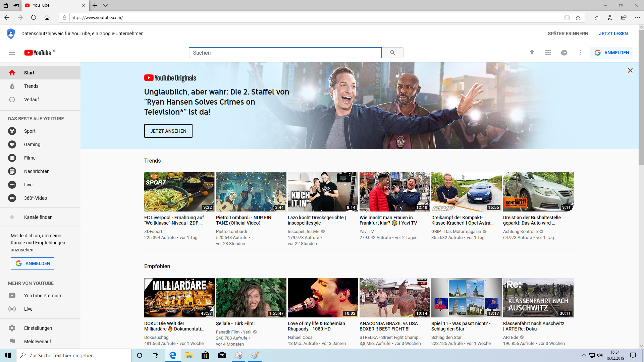Open Nachrichten category
Viewport: 644px width, 362px height.
tap(40, 171)
